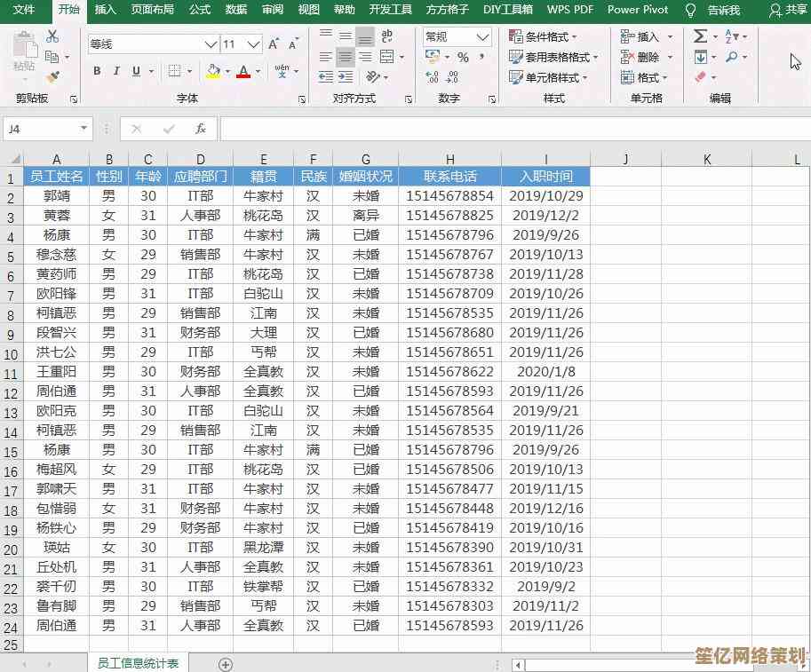This screenshot has width=811, height=672.
Task: Select the Format Painter brush icon
Action: pos(52,78)
